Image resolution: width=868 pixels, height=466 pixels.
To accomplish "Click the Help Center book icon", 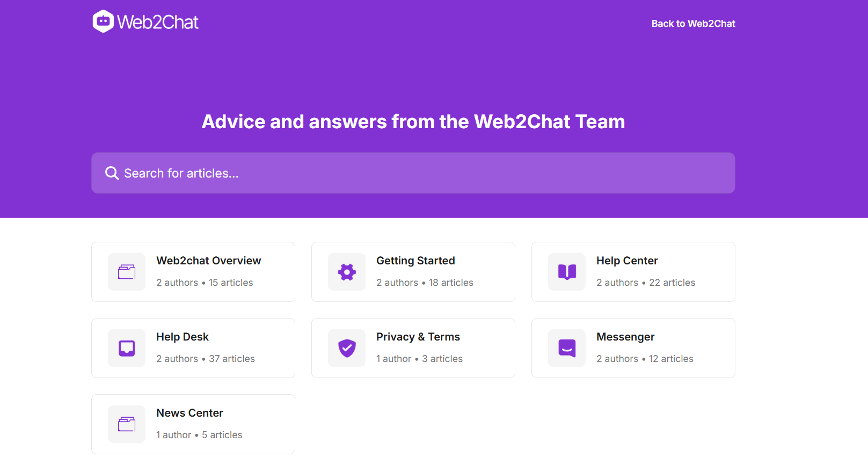I will tap(567, 272).
